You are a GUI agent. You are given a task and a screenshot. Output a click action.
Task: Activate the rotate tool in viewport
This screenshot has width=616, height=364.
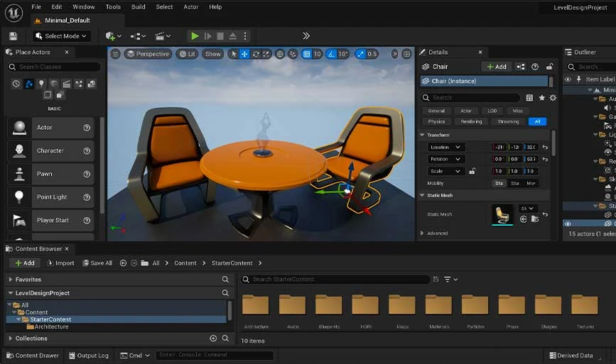pos(256,54)
